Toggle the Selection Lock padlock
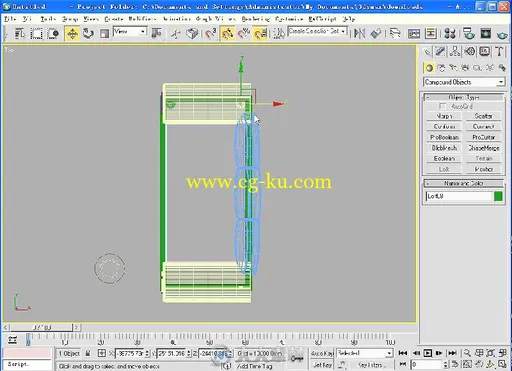The width and height of the screenshot is (512, 371). [x=88, y=353]
